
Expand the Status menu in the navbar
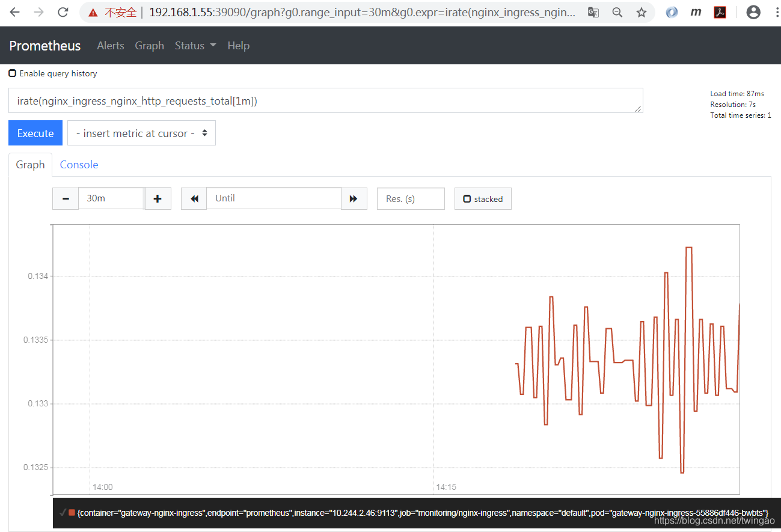(195, 46)
